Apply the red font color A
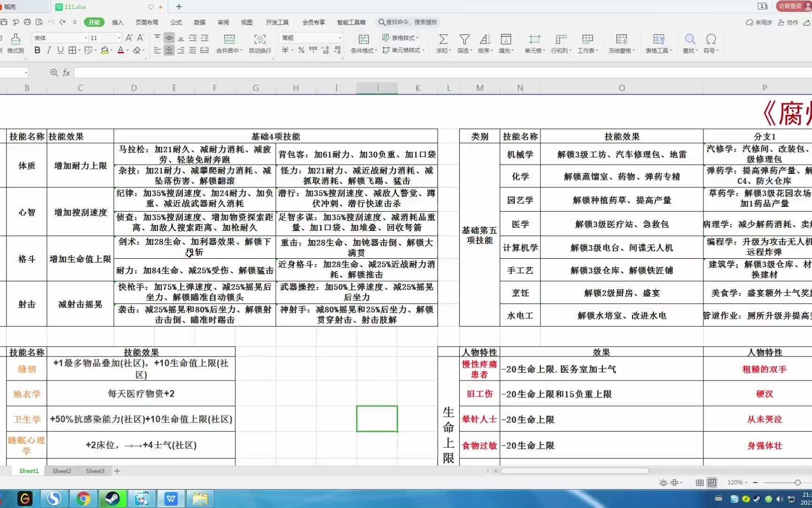This screenshot has height=508, width=812. (x=121, y=50)
